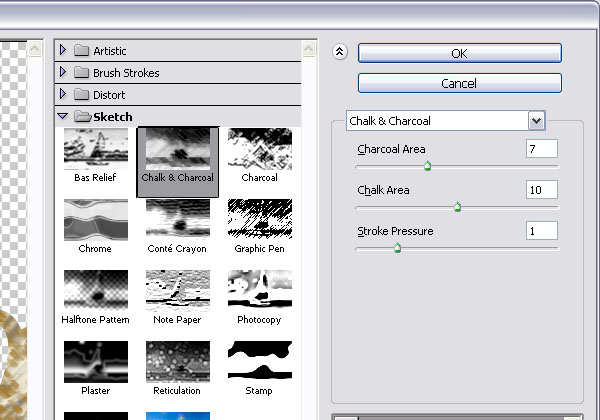
Task: Select the Charcoal filter thumbnail
Action: (259, 149)
